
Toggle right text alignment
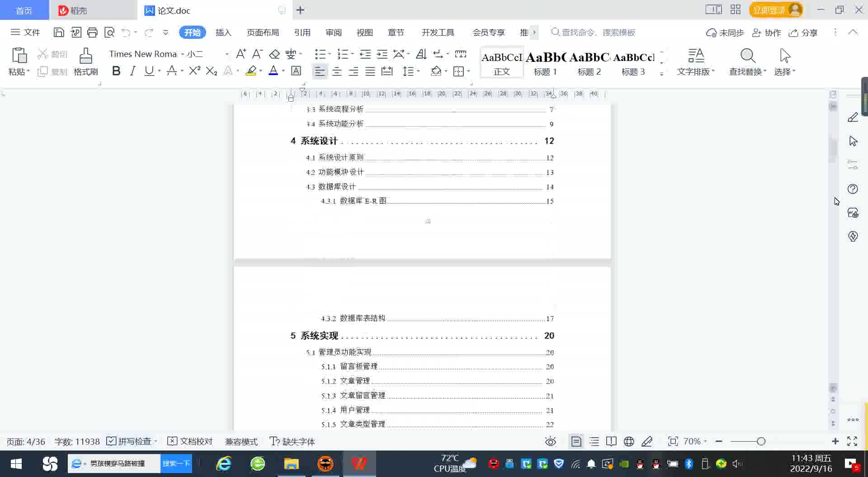point(354,71)
